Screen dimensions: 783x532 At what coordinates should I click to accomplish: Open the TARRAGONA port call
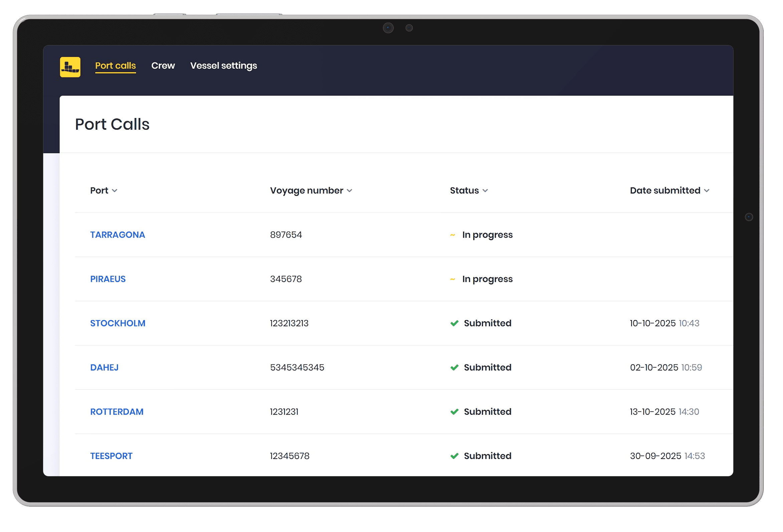click(x=117, y=235)
